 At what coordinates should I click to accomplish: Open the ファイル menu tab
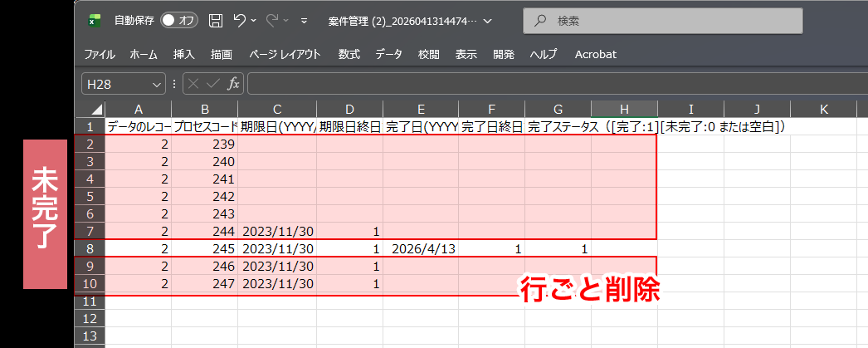pos(100,54)
